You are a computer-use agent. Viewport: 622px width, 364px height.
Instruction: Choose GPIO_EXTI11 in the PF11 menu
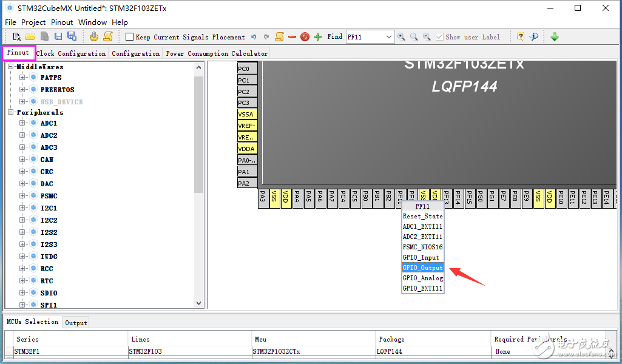click(422, 288)
